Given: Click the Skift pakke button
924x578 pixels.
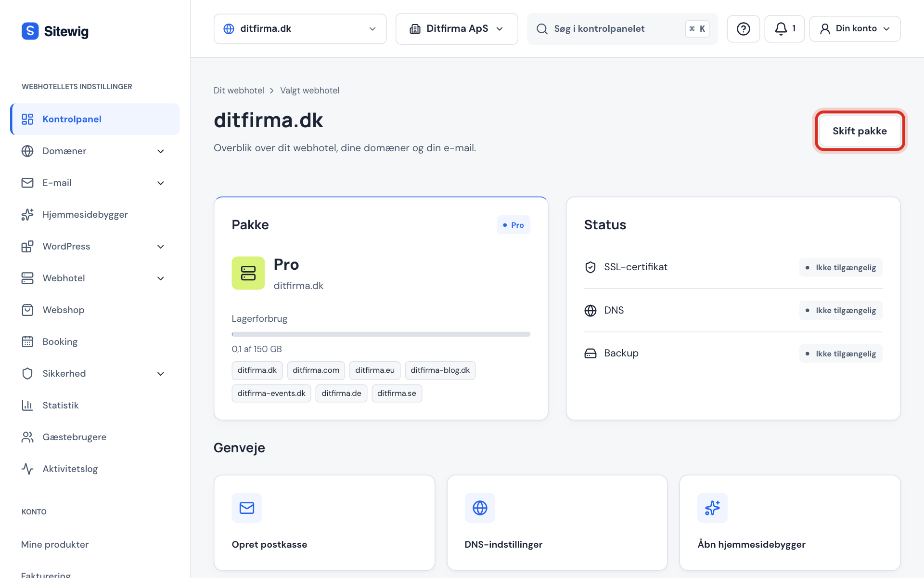Looking at the screenshot, I should [860, 131].
